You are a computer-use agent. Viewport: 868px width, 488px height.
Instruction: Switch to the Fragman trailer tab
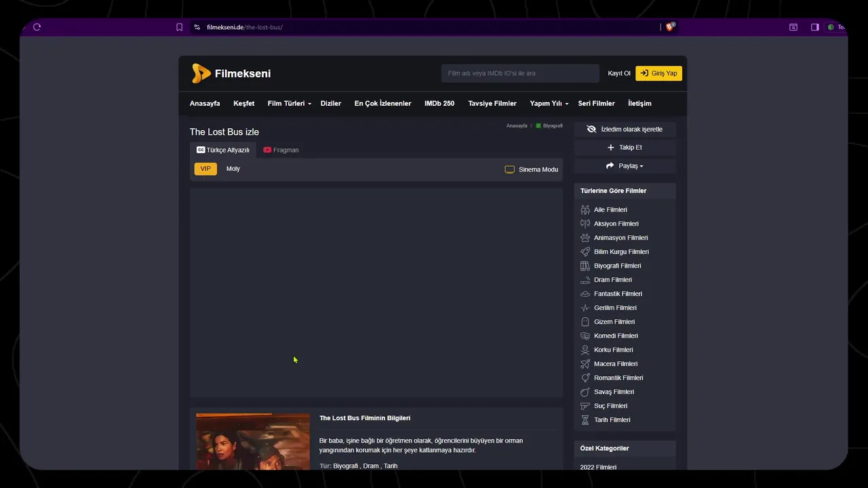click(281, 150)
